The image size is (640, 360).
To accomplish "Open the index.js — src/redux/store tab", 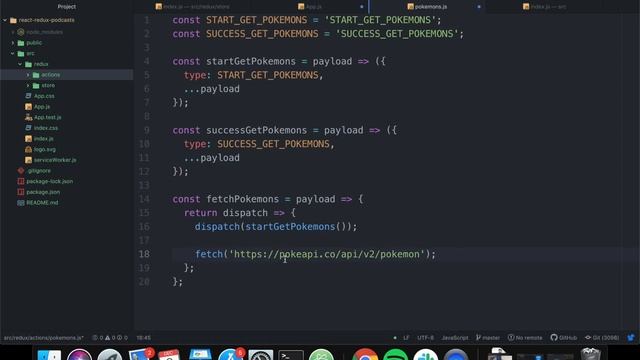I will (193, 7).
